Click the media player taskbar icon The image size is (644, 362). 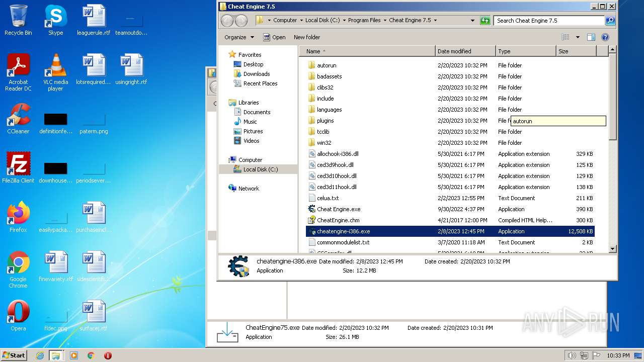[x=74, y=355]
